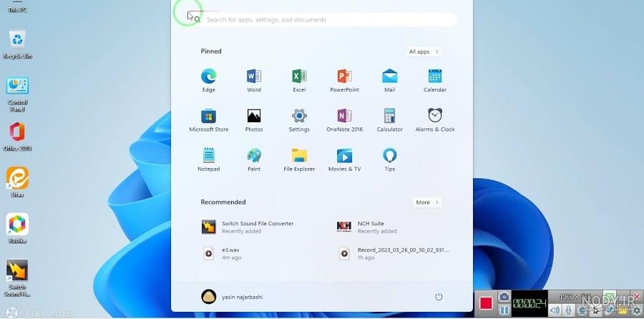This screenshot has height=319, width=644.
Task: Open Settings from pinned apps
Action: coord(299,120)
